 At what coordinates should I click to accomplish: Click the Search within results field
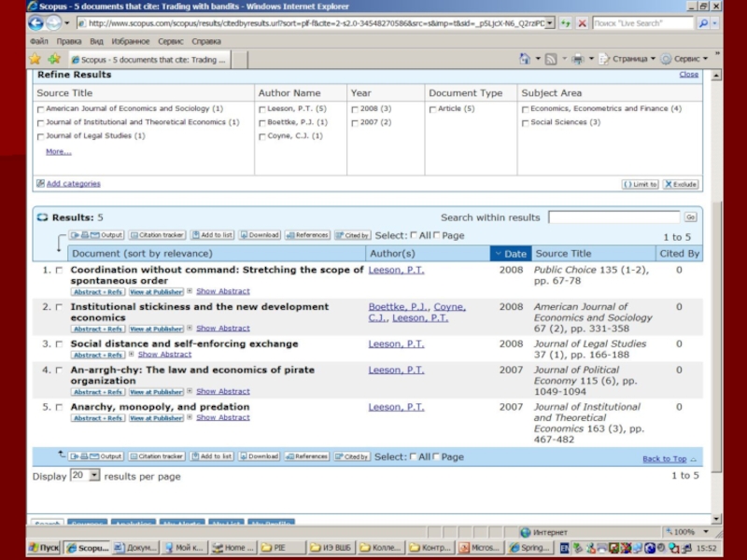613,217
